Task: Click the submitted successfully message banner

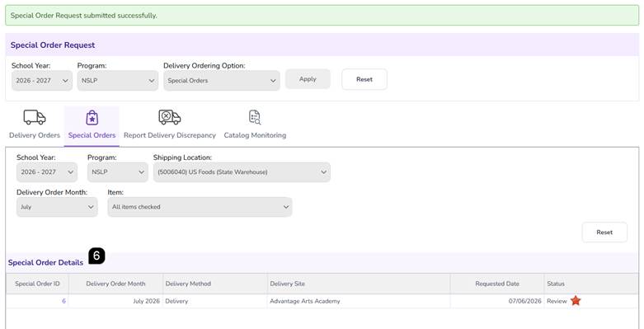Action: point(322,16)
